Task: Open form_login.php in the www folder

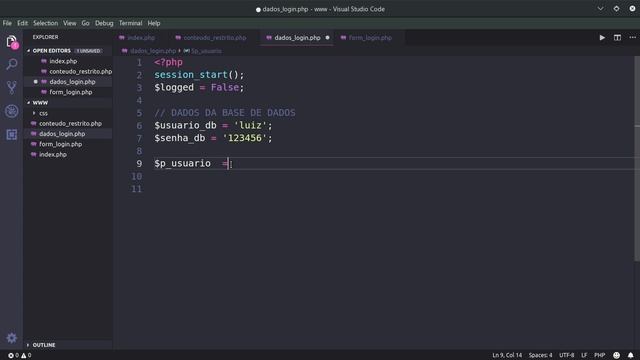Action: coord(60,144)
